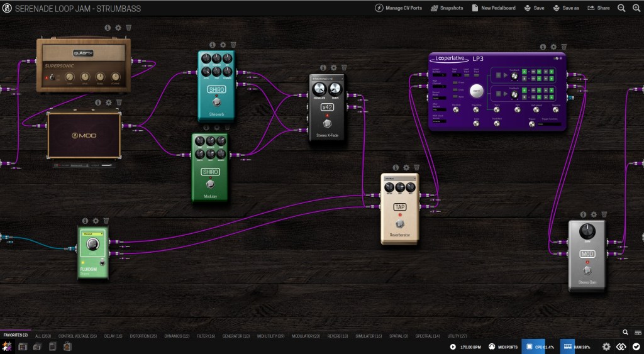Remove the MOD cabinet plugin

pos(119,102)
